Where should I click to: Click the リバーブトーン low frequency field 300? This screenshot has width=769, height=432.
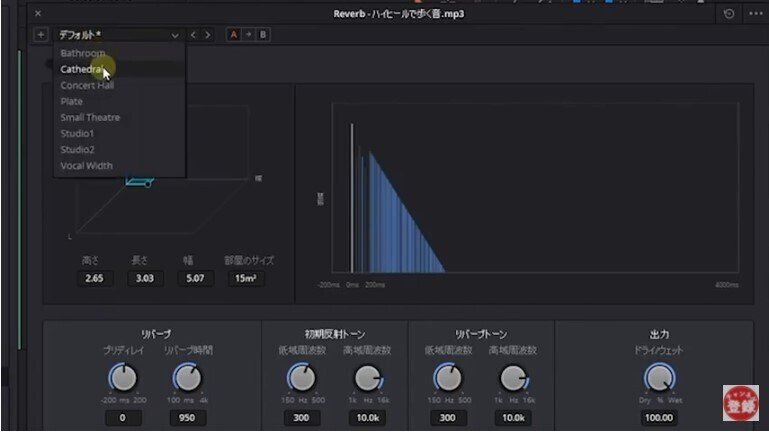[x=447, y=418]
